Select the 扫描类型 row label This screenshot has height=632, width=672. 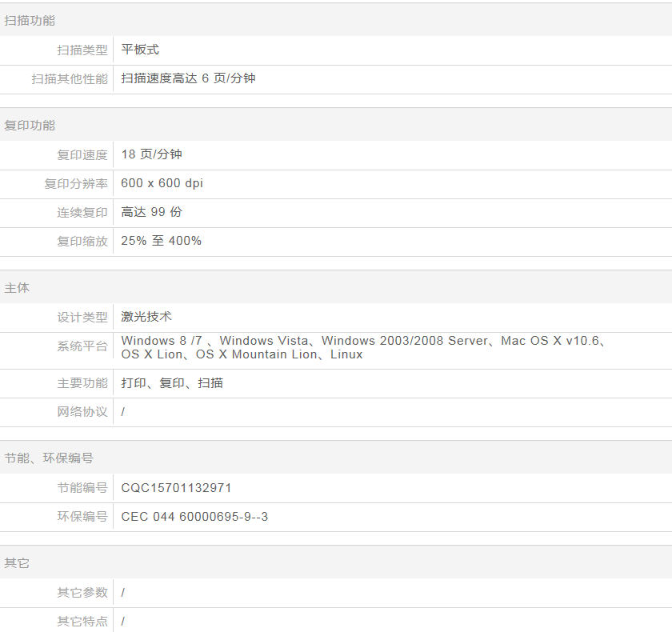pos(82,50)
